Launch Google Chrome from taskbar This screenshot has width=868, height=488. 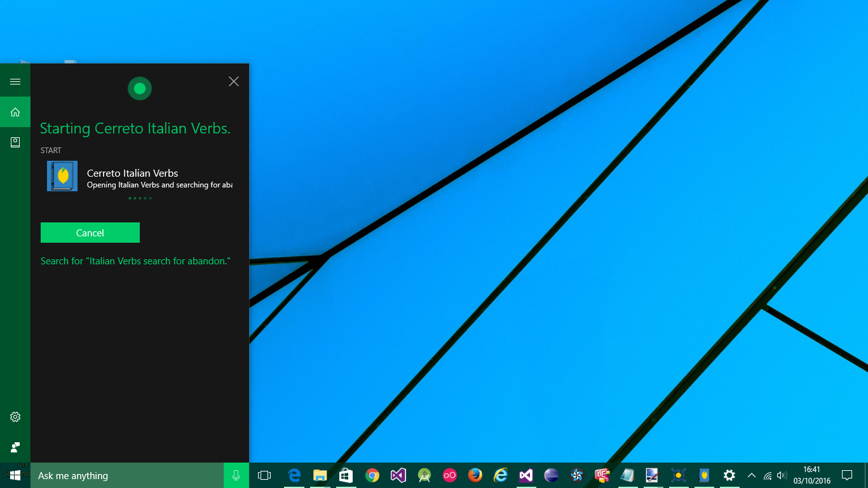coord(372,475)
